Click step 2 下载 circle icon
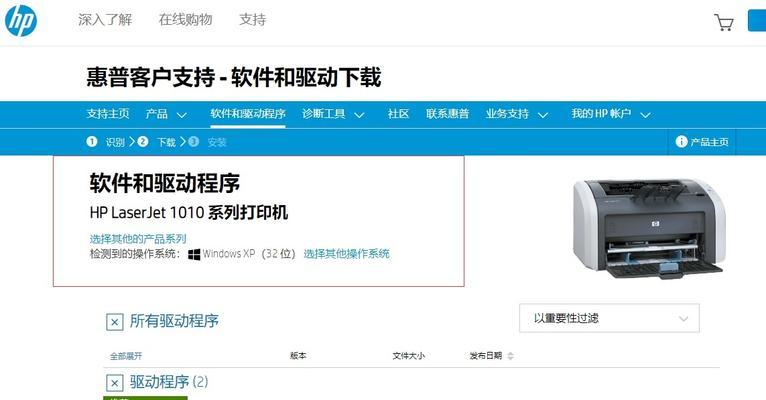This screenshot has width=766, height=400. pyautogui.click(x=143, y=142)
